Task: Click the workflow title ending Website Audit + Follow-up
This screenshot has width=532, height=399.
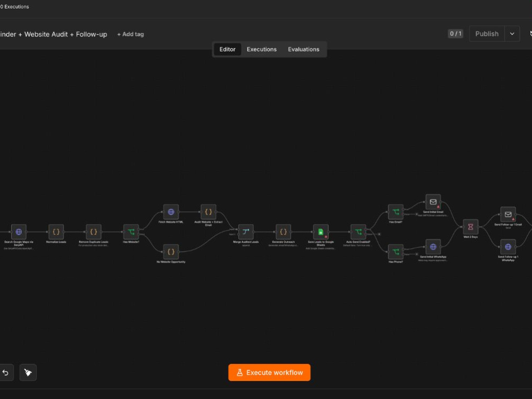Action: point(53,34)
